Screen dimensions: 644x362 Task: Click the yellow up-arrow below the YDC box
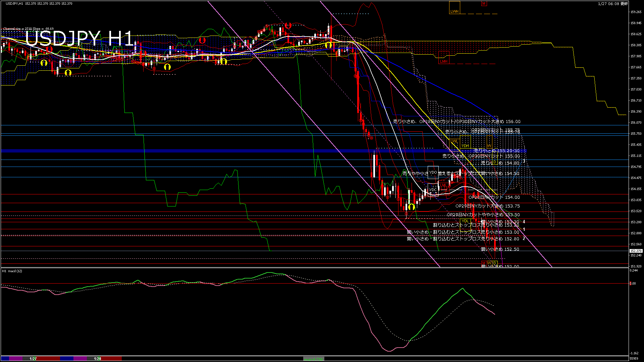click(x=412, y=207)
